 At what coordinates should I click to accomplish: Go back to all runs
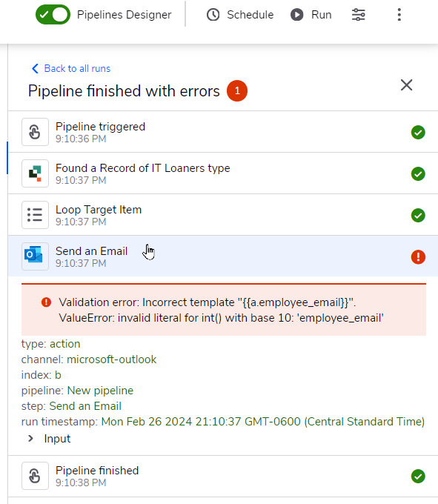coord(71,68)
